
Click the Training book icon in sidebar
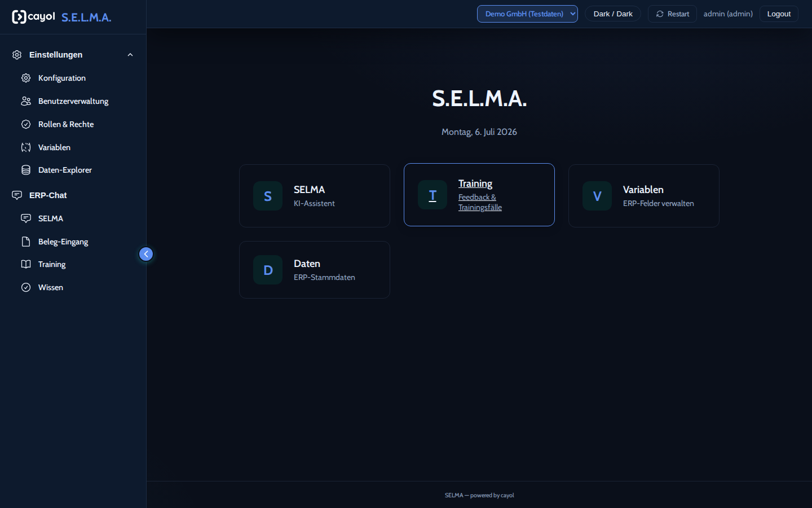[x=26, y=264]
